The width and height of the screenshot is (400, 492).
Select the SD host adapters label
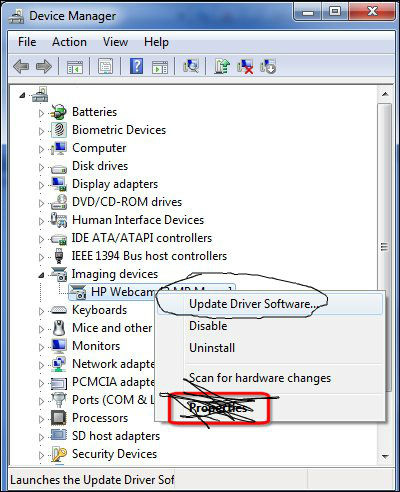tap(116, 436)
